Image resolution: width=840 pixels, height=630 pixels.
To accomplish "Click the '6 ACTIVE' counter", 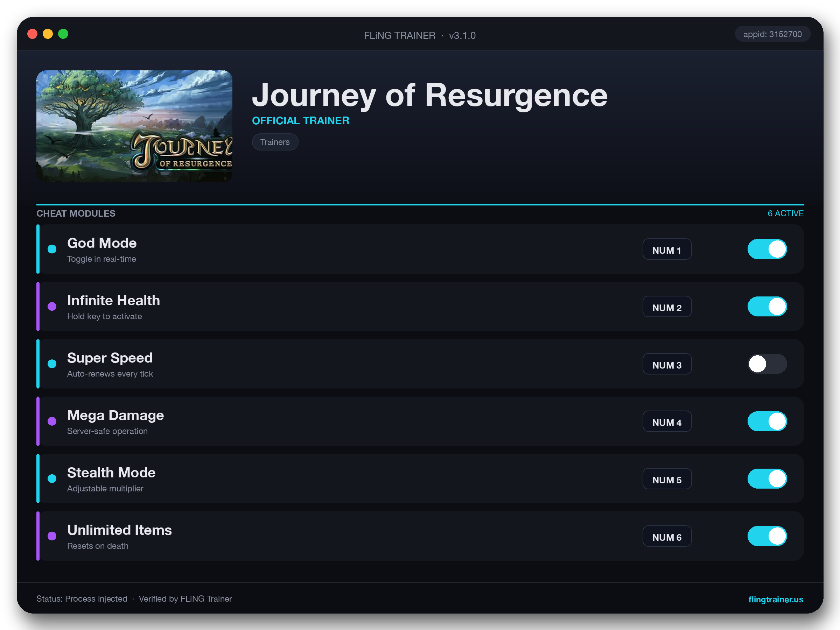I will coord(785,213).
